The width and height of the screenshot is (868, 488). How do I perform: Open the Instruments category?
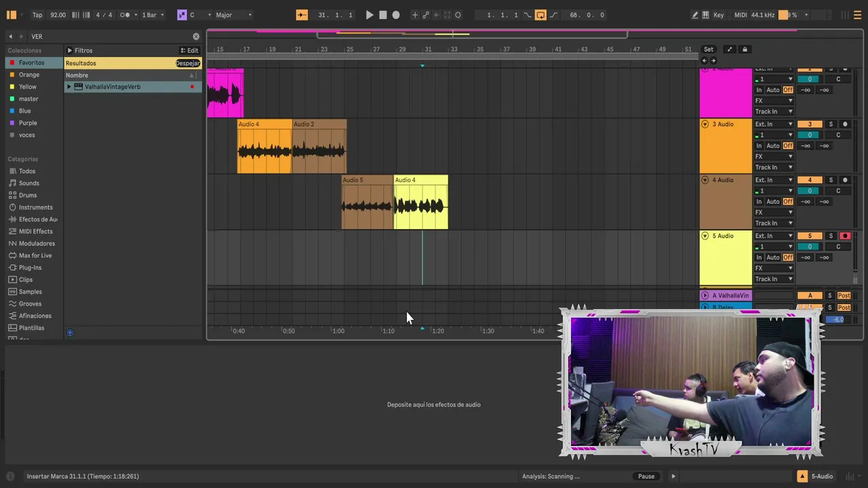pos(35,207)
